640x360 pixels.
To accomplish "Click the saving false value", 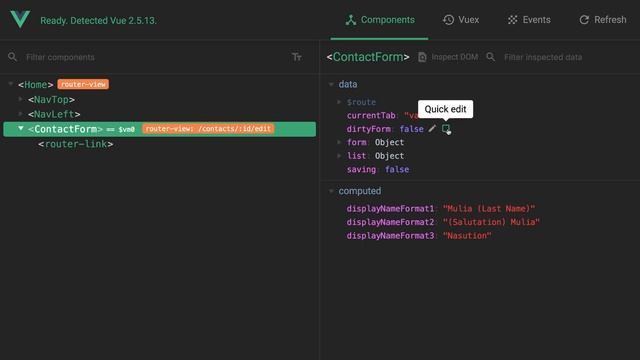I will [x=397, y=169].
